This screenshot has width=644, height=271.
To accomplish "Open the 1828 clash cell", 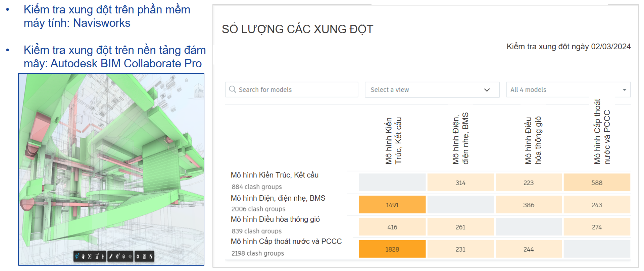I will [x=392, y=249].
